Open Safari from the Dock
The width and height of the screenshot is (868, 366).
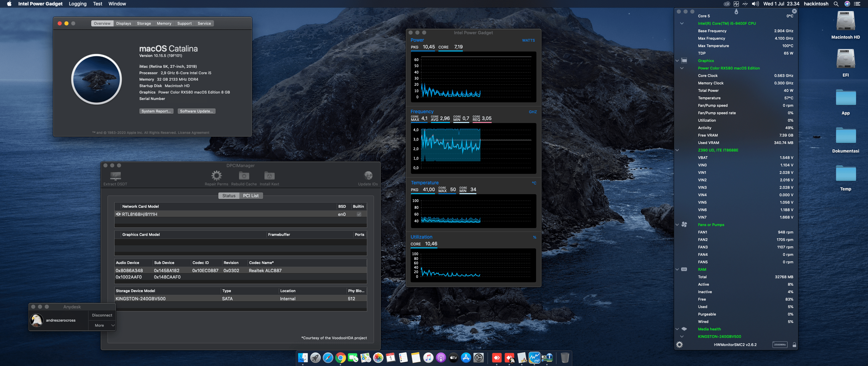(x=328, y=358)
